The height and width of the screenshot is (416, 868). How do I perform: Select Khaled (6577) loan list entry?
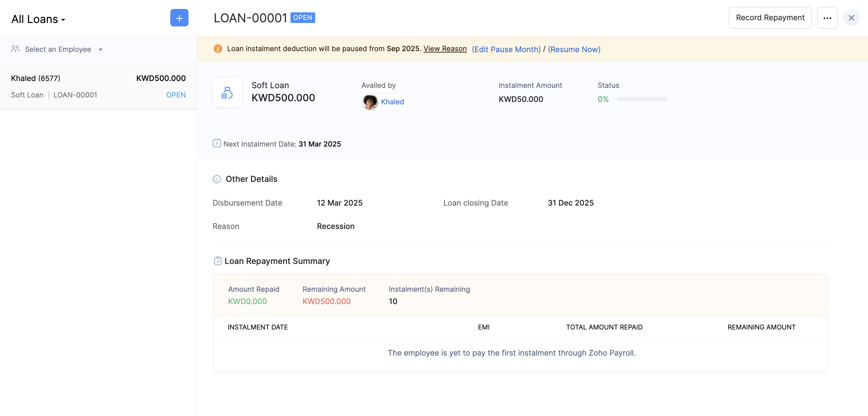coord(98,86)
